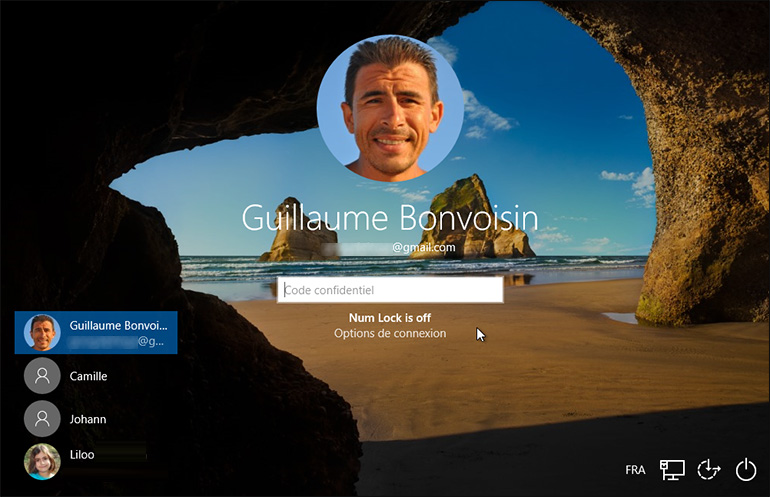Switch the FRA keyboard language indicator
This screenshot has height=497, width=770.
pyautogui.click(x=635, y=470)
